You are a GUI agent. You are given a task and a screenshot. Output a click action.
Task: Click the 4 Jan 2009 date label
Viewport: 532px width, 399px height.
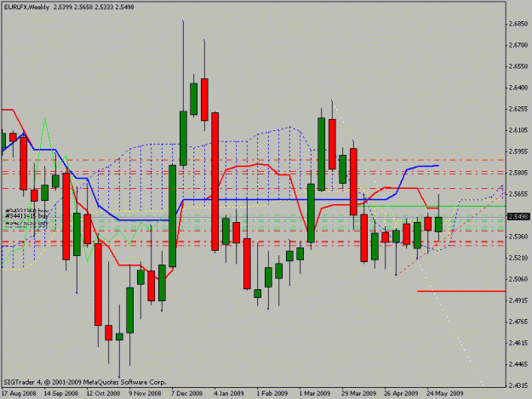click(229, 394)
